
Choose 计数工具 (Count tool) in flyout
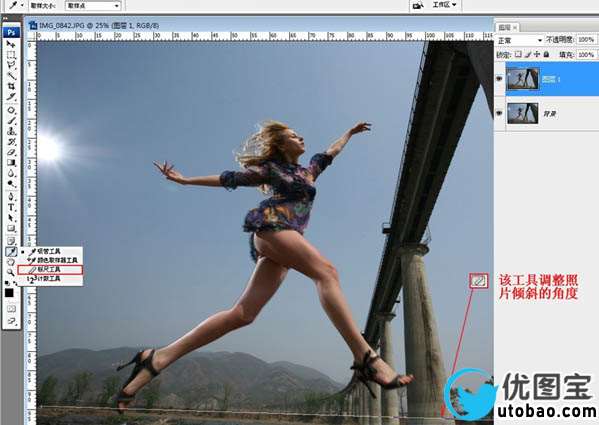(50, 279)
